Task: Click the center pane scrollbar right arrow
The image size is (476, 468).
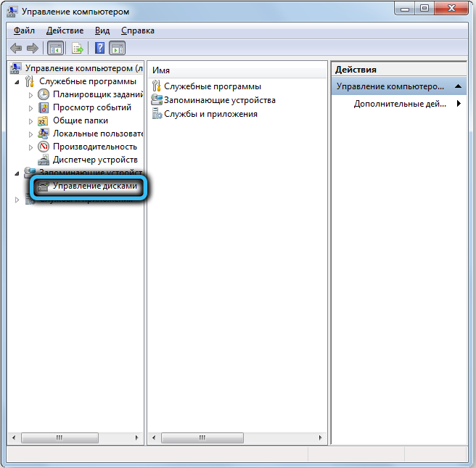Action: [320, 438]
